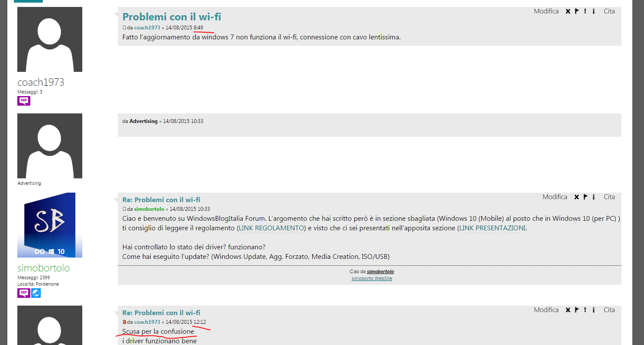644x345 pixels.
Task: Click Modifica on simobortolo's reply
Action: click(x=555, y=197)
